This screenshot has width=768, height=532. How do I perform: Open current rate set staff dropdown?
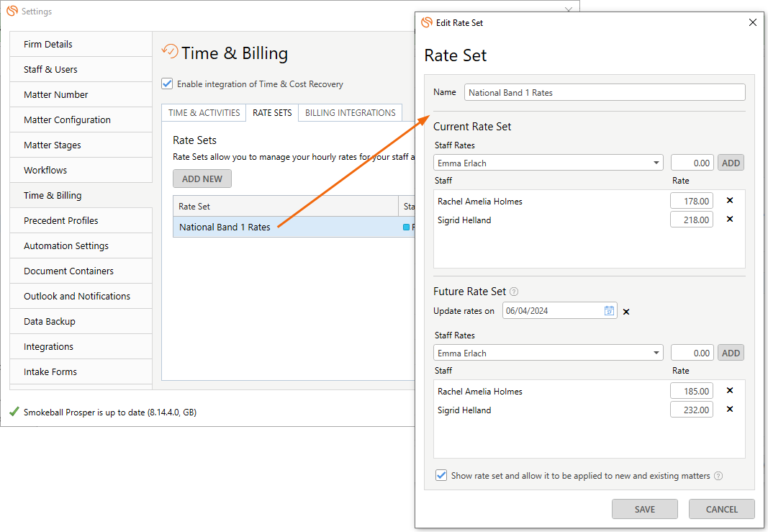[x=548, y=163]
